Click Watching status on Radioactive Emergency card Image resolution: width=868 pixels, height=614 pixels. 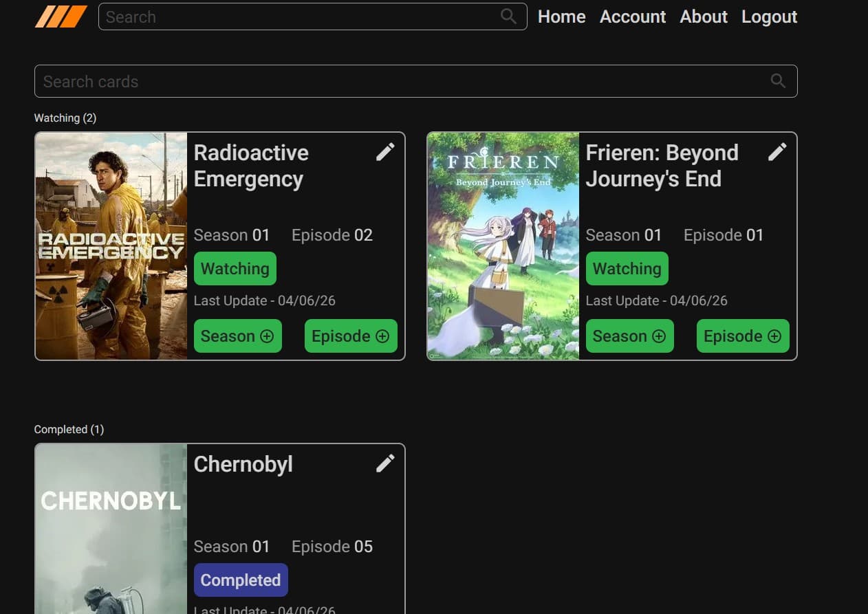(235, 269)
